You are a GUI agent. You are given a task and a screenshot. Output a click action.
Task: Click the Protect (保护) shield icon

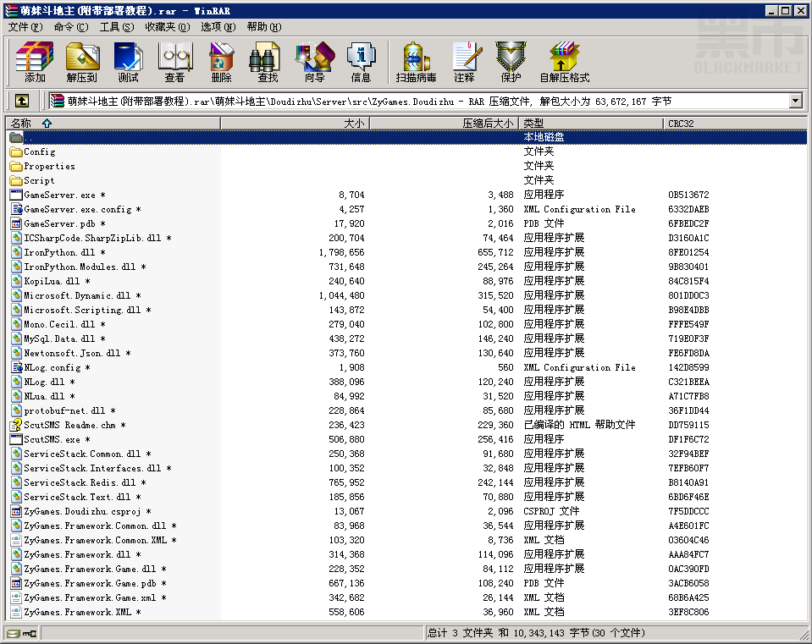pyautogui.click(x=511, y=62)
